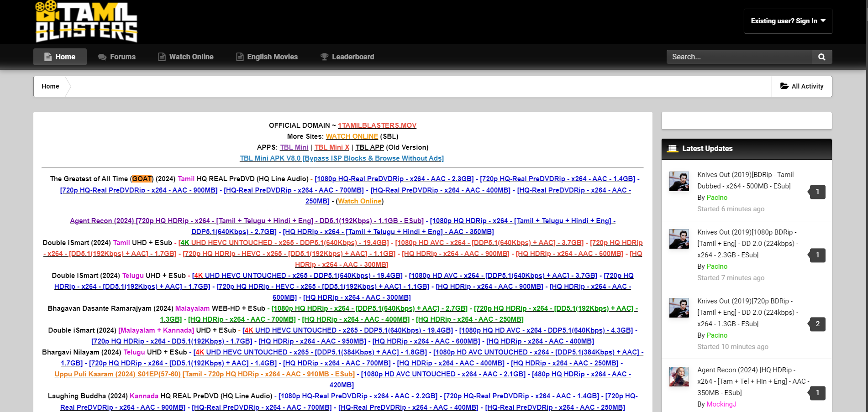Open WATCH ONLINE more sites link
Image resolution: width=868 pixels, height=412 pixels.
352,136
